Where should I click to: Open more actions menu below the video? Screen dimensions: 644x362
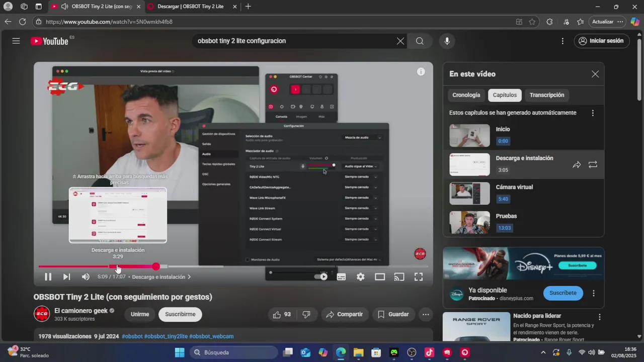(x=426, y=314)
